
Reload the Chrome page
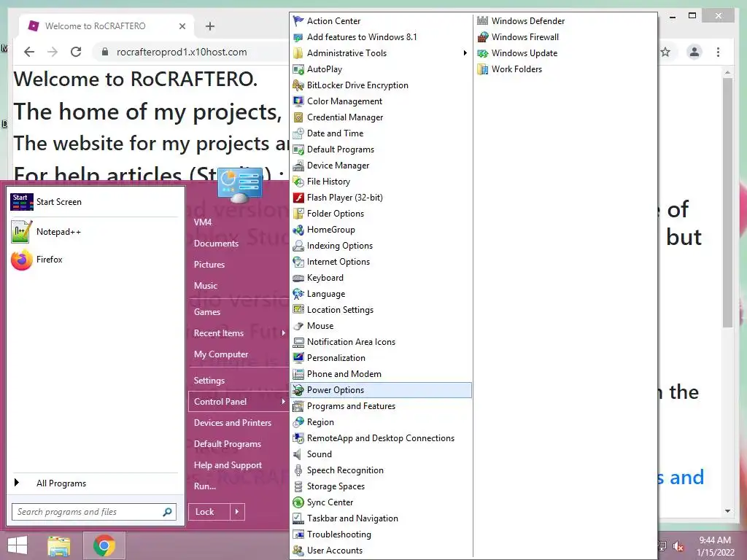pyautogui.click(x=76, y=52)
